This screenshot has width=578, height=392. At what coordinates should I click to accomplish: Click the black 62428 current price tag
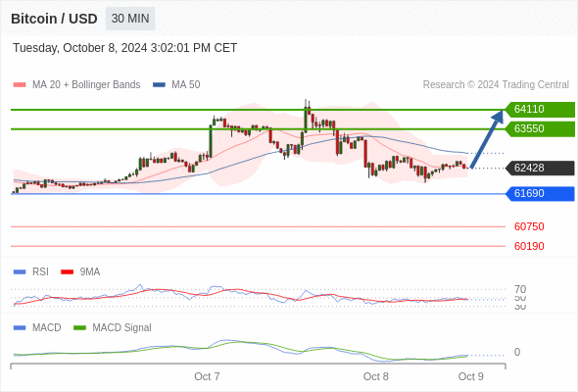click(539, 168)
